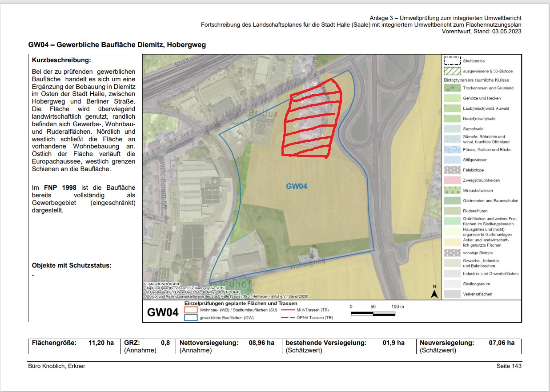Select the Gehölze und Hecken legend swatch
The width and height of the screenshot is (550, 392).
[x=451, y=98]
